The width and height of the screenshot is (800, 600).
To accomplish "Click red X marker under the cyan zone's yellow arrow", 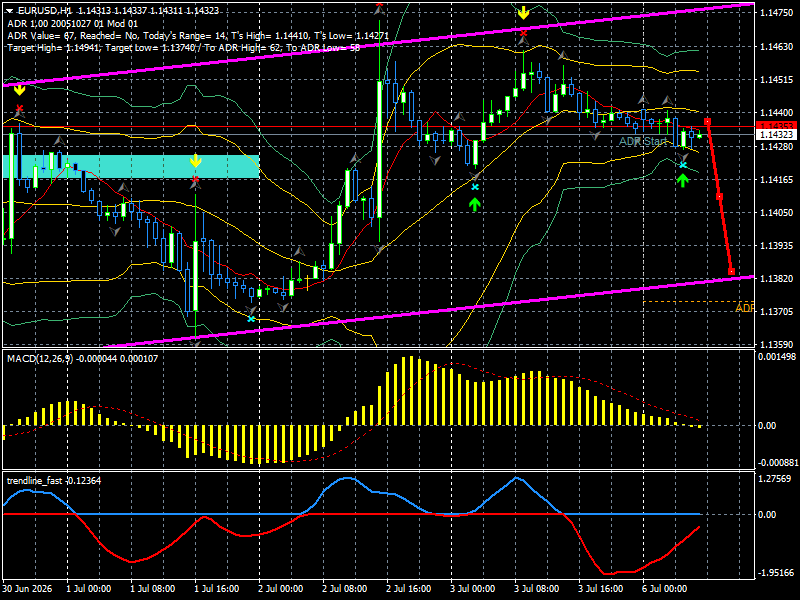I will tap(196, 179).
